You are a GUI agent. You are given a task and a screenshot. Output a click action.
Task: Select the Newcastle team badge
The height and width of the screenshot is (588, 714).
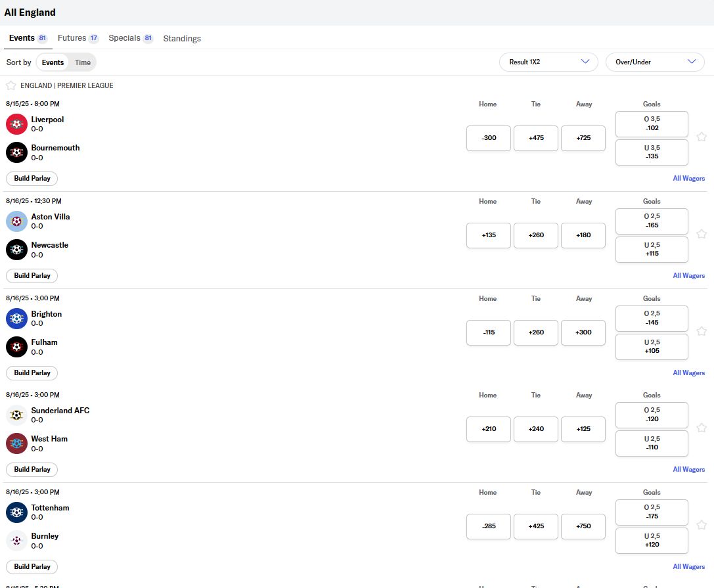coord(16,250)
